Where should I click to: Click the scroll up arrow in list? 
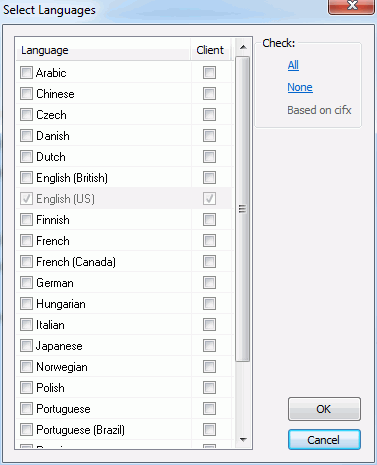243,47
